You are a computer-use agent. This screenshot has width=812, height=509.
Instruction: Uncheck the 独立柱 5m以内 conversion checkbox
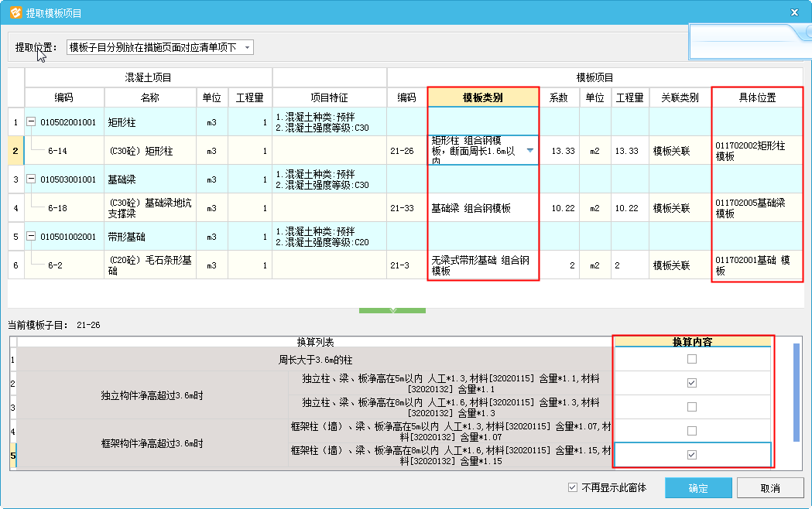[692, 383]
